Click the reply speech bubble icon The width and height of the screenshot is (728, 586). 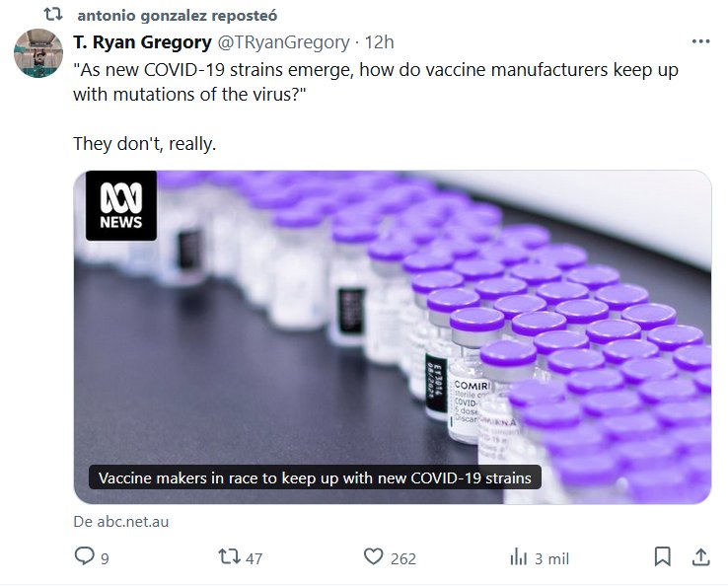pos(85,557)
